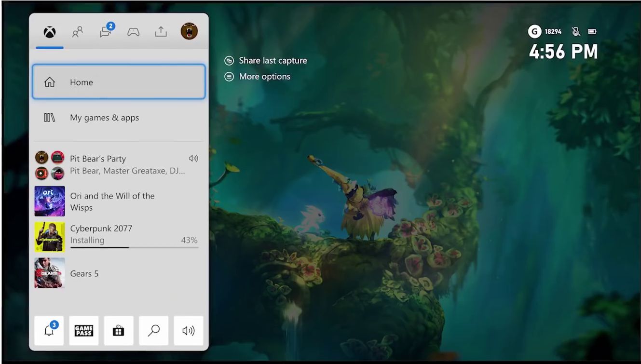
Task: Click the controller battery status icon
Action: 592,32
